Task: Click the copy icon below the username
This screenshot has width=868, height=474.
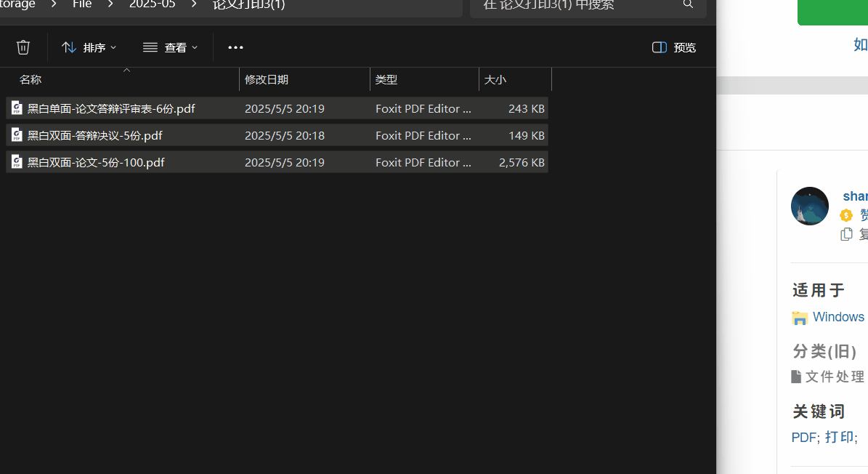Action: point(846,234)
